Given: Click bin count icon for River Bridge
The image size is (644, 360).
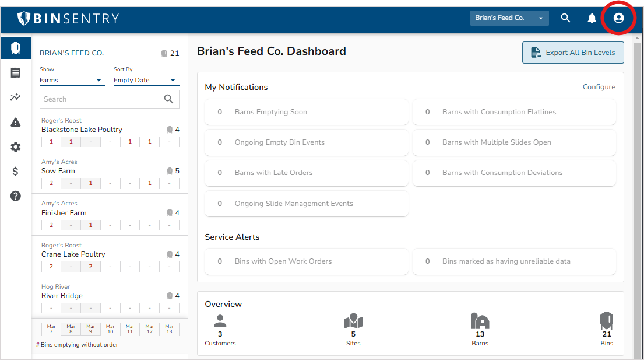Looking at the screenshot, I should tap(170, 296).
